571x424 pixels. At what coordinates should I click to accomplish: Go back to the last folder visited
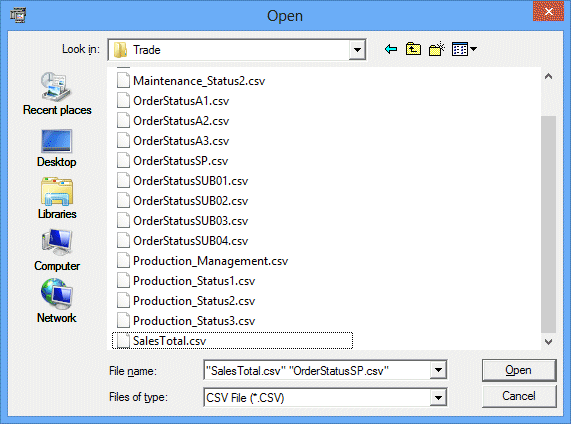click(x=391, y=49)
